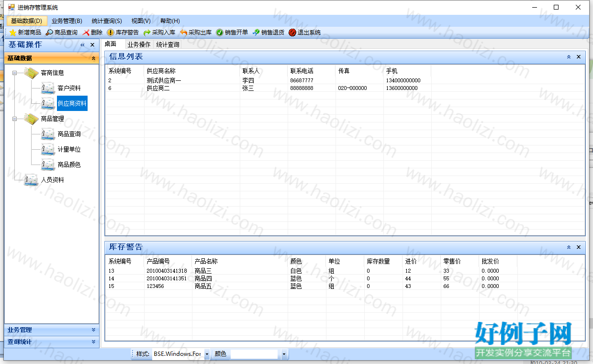Select the 商品五 row
Screen dimensions: 593x364
(x=345, y=286)
